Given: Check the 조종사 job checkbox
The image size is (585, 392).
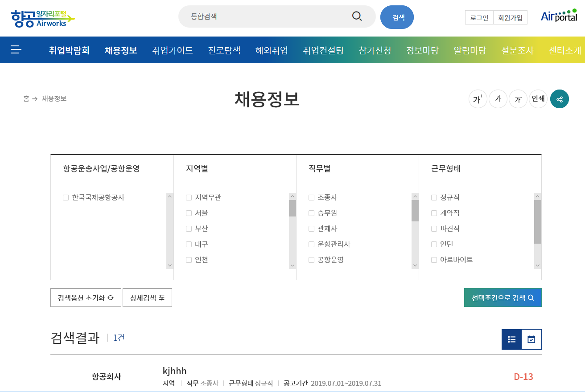Looking at the screenshot, I should pyautogui.click(x=311, y=197).
